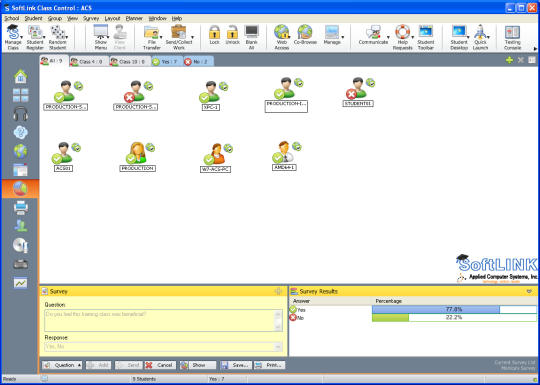Image resolution: width=540 pixels, height=385 pixels.
Task: Open Student Toolbar settings
Action: coord(426,37)
